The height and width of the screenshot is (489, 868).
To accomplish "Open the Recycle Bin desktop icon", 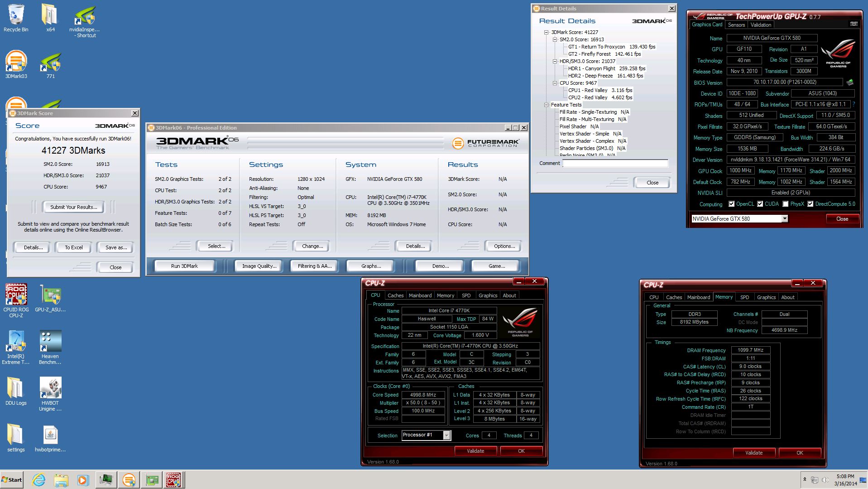I will click(16, 18).
